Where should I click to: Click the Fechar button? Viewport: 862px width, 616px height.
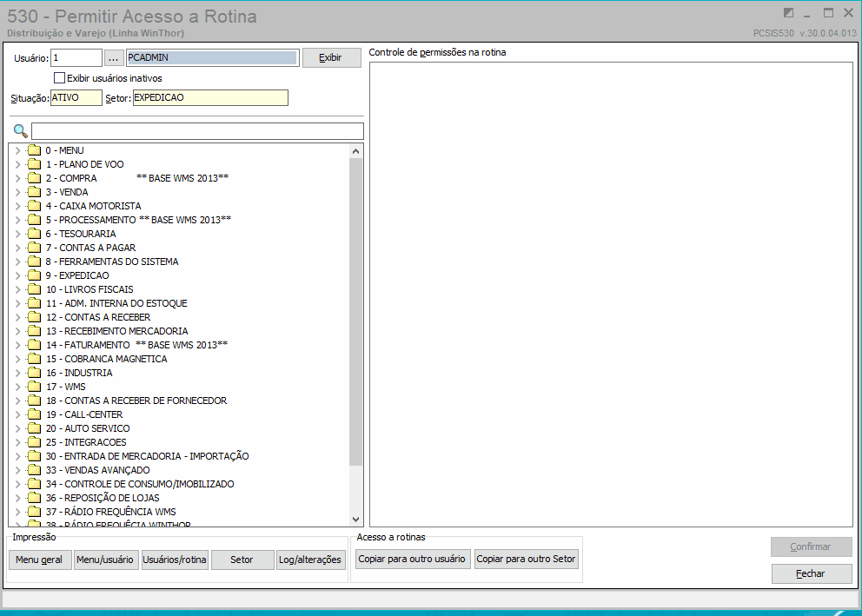tap(812, 573)
